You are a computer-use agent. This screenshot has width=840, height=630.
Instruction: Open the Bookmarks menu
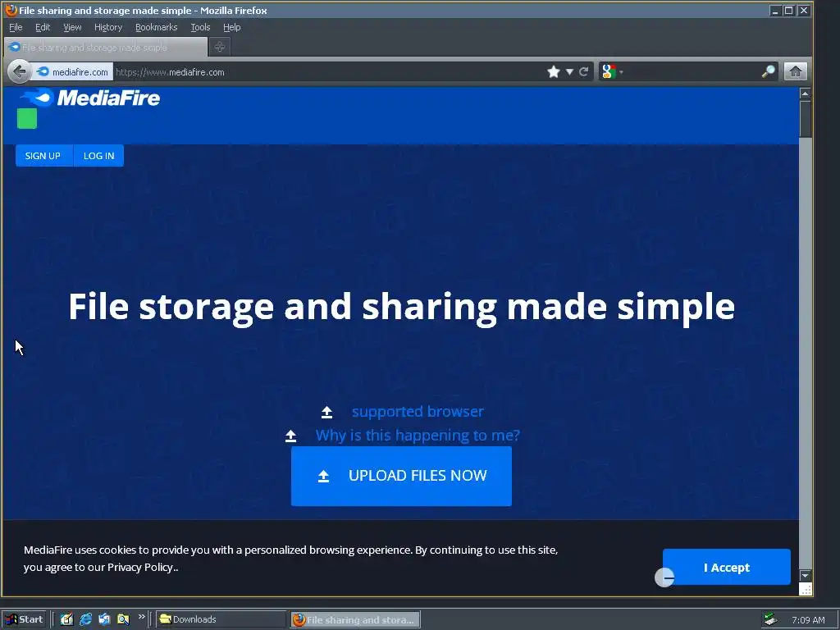[156, 27]
